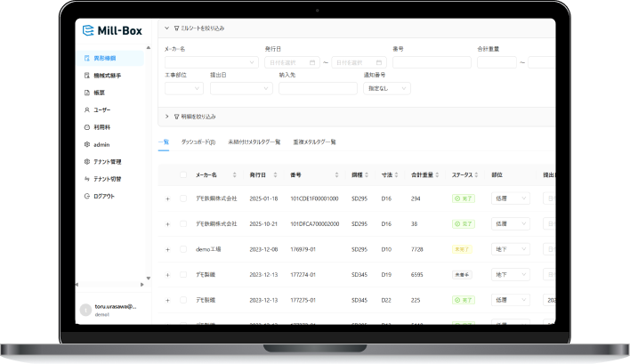The height and width of the screenshot is (364, 630).
Task: Open the メーカー名 filter dropdown
Action: [x=211, y=62]
